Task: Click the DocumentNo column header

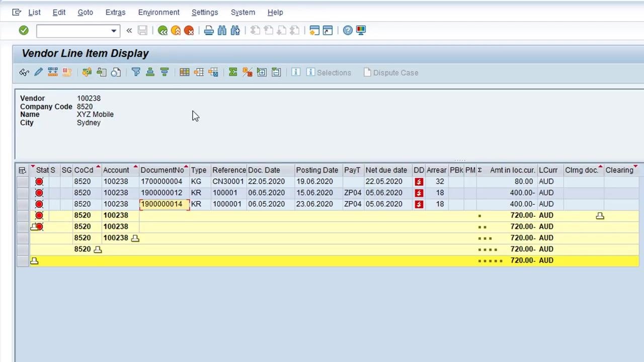Action: 165,170
